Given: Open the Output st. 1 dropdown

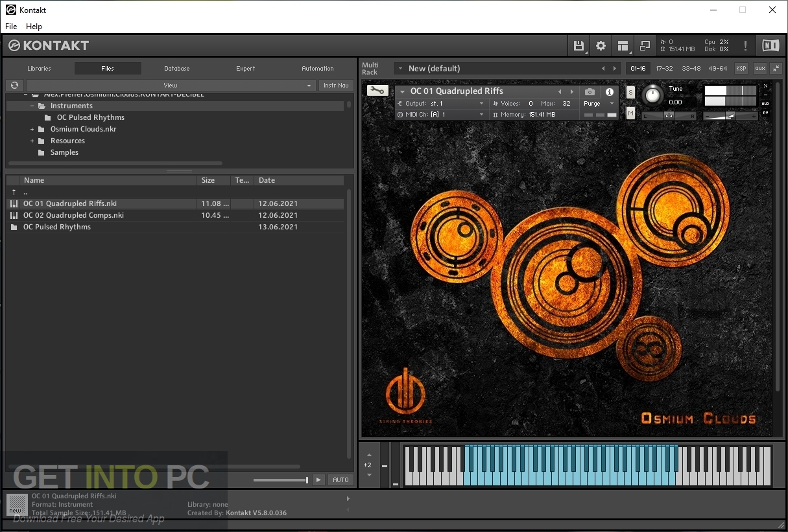Looking at the screenshot, I should click(x=441, y=103).
